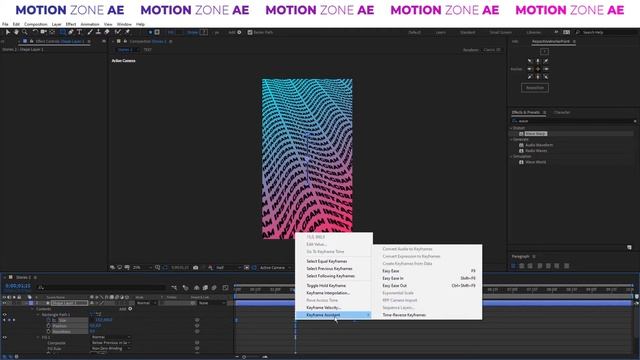640x360 pixels.
Task: Switch to the Character panel tab
Action: pos(562,112)
